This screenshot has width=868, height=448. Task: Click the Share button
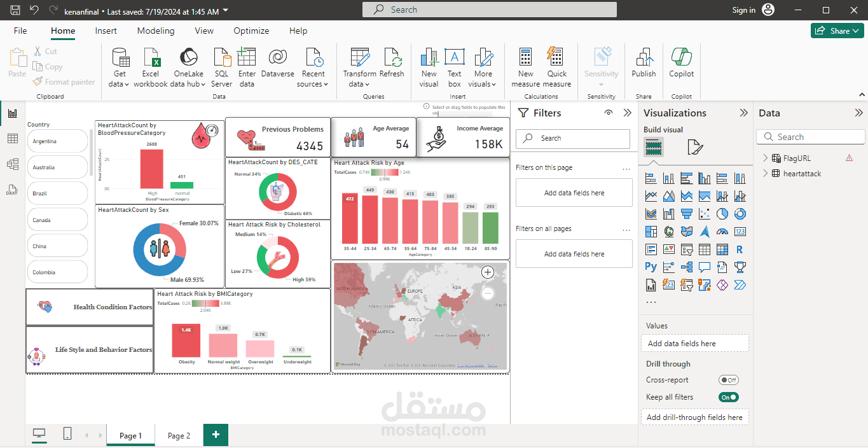[x=837, y=31]
